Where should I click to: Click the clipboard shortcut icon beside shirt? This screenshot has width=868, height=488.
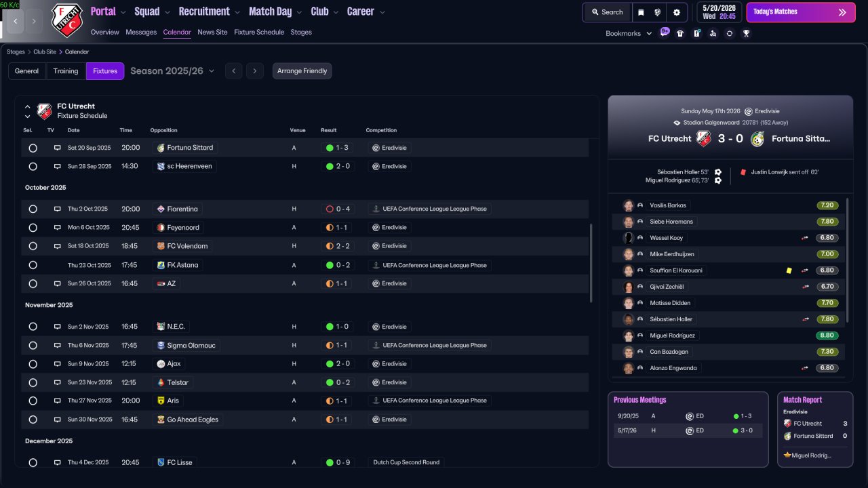tap(696, 33)
